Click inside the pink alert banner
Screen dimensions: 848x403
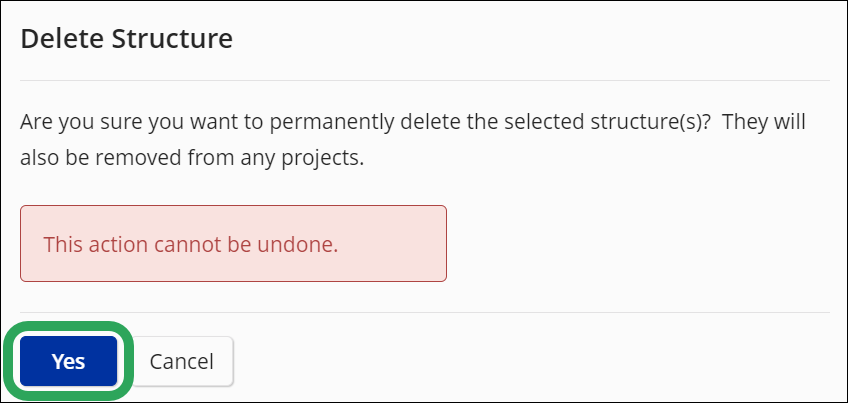click(x=233, y=243)
